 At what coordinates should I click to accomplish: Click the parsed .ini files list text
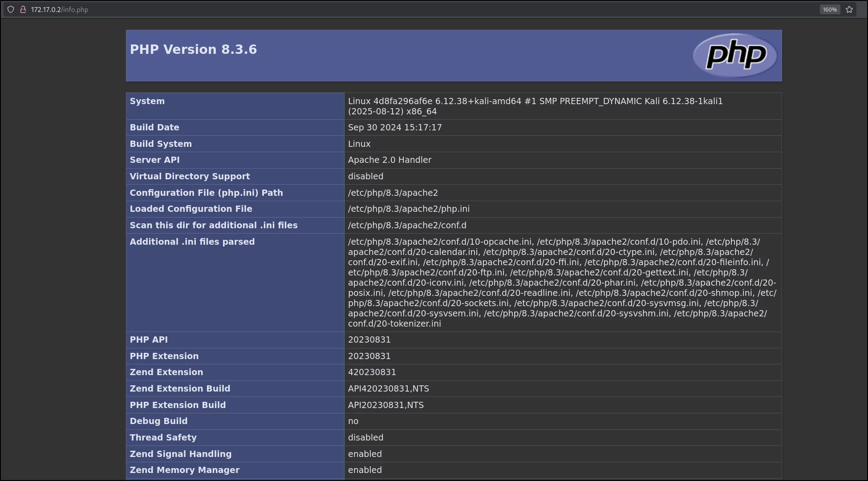point(562,283)
